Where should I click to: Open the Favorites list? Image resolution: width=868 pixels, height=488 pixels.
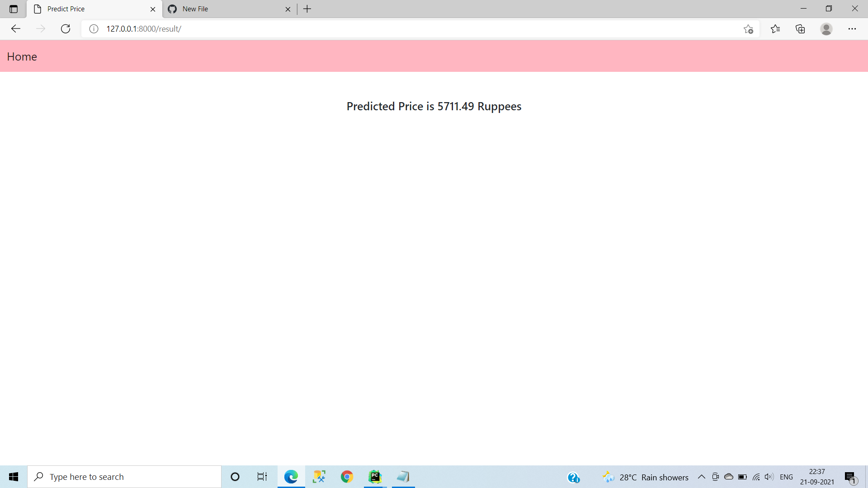coord(775,29)
